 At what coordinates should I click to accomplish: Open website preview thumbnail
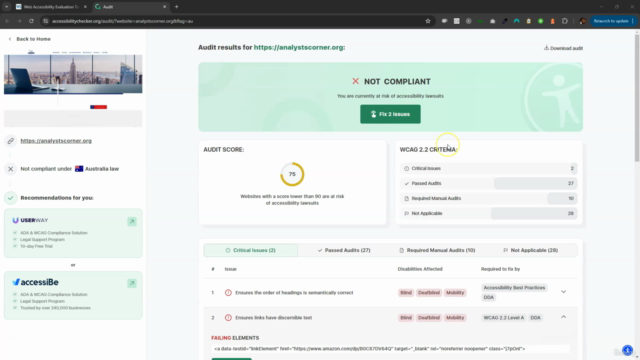(x=73, y=88)
